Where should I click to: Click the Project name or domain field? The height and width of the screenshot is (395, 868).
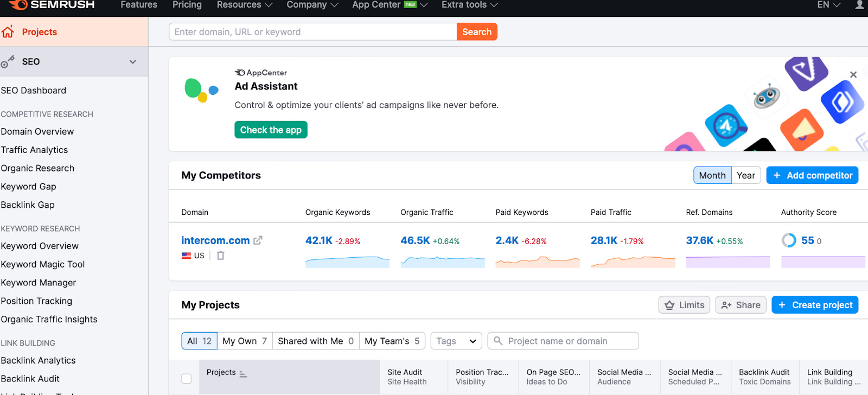pyautogui.click(x=563, y=341)
